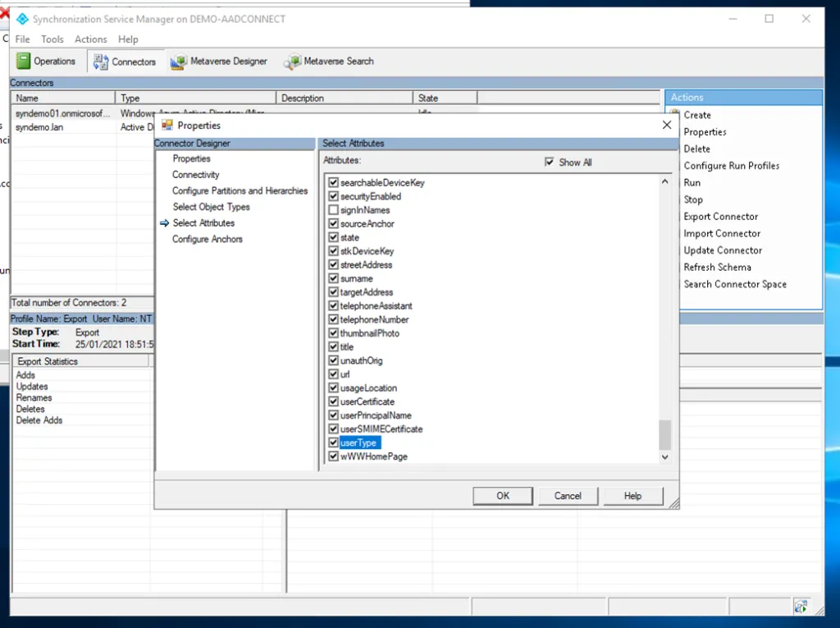Click the Synchronization Service Manager title icon
This screenshot has width=840, height=628.
(x=22, y=19)
